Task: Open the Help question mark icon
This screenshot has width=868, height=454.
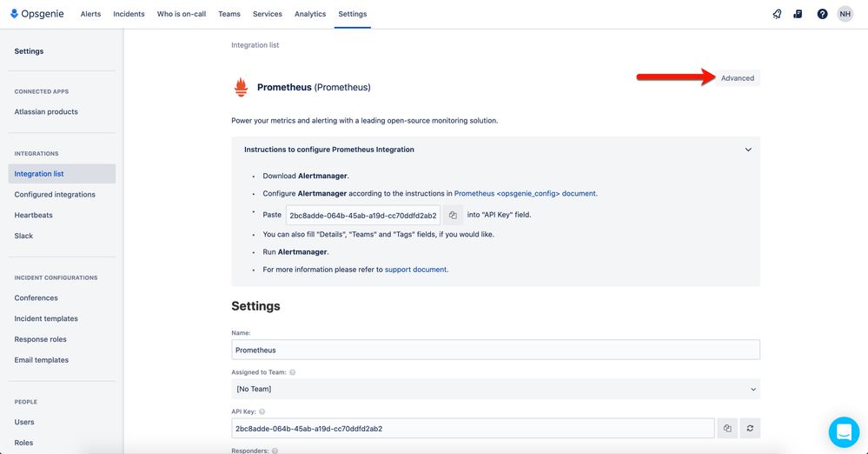Action: click(x=822, y=14)
